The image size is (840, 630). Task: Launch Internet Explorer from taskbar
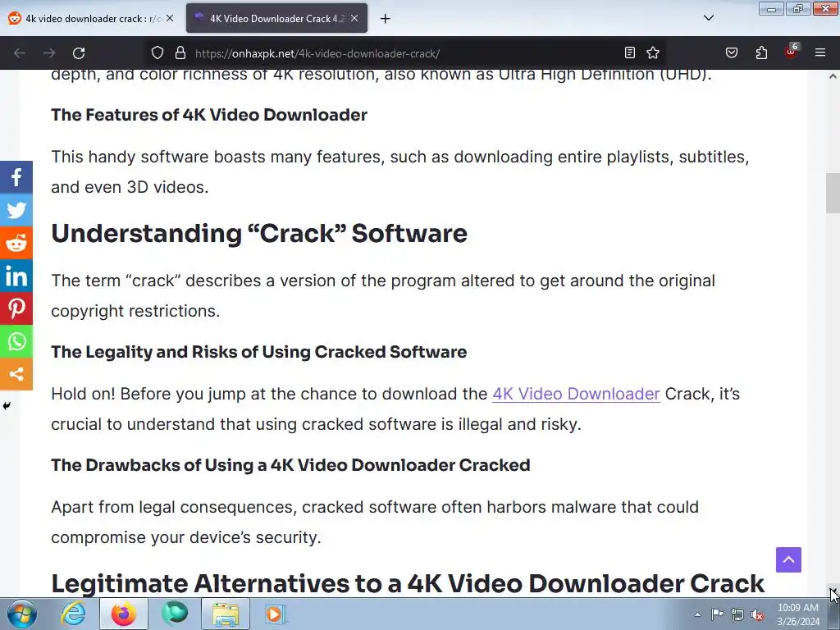[x=73, y=614]
